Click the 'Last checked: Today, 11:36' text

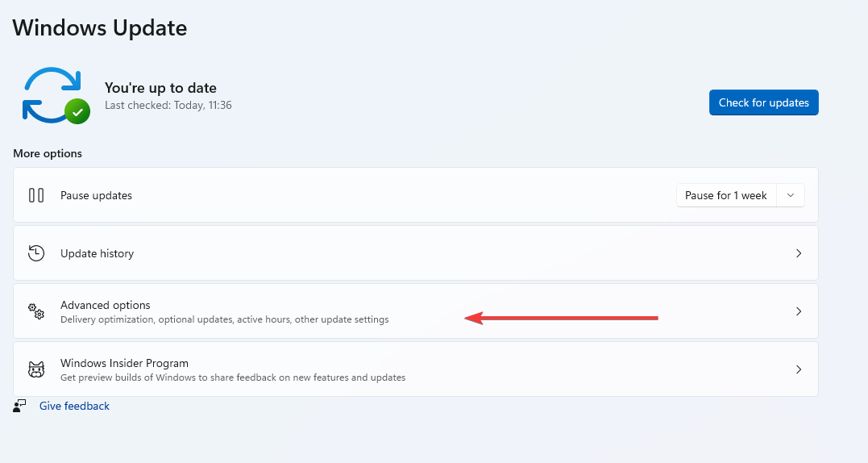pos(168,105)
